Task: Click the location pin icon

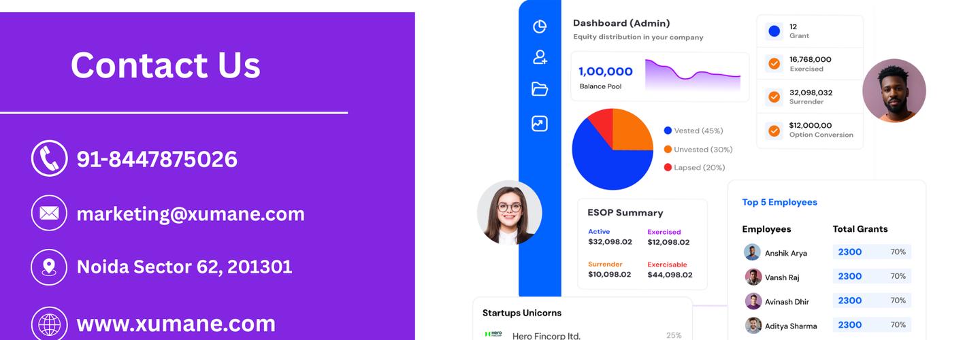Action: pyautogui.click(x=49, y=267)
